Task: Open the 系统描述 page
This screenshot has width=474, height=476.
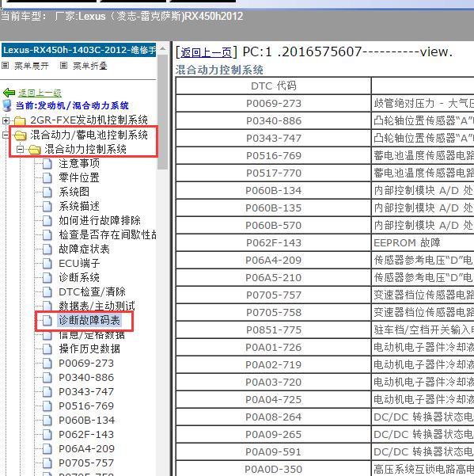Action: click(x=79, y=206)
